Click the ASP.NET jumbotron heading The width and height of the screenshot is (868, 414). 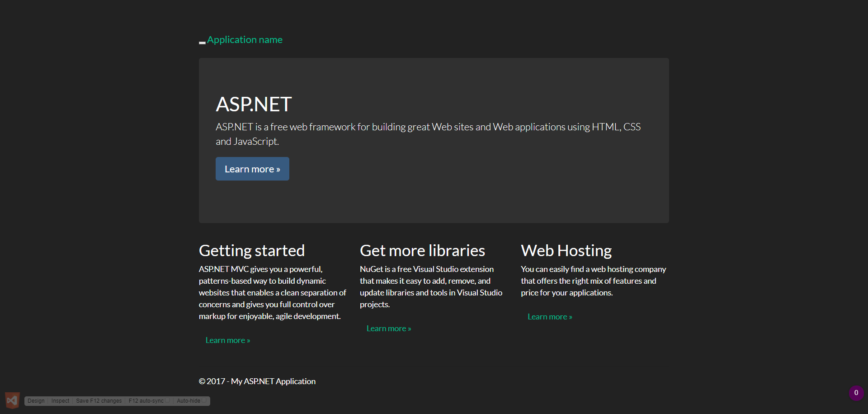pos(254,105)
